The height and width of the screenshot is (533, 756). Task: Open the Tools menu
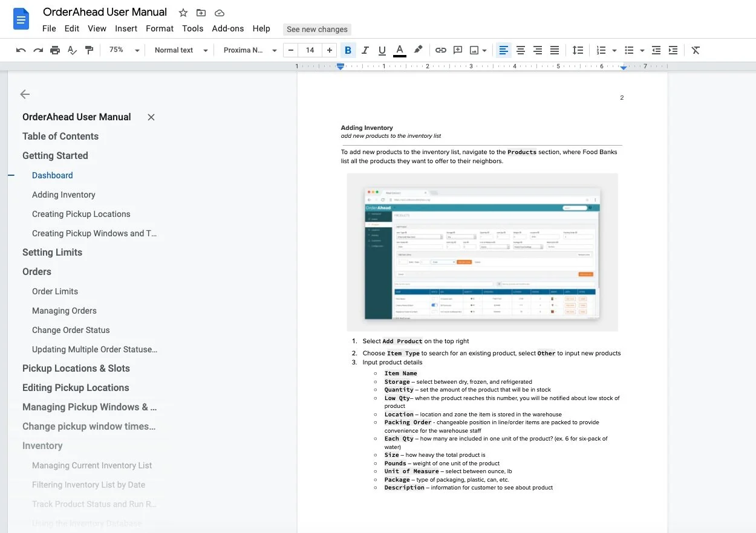(192, 28)
